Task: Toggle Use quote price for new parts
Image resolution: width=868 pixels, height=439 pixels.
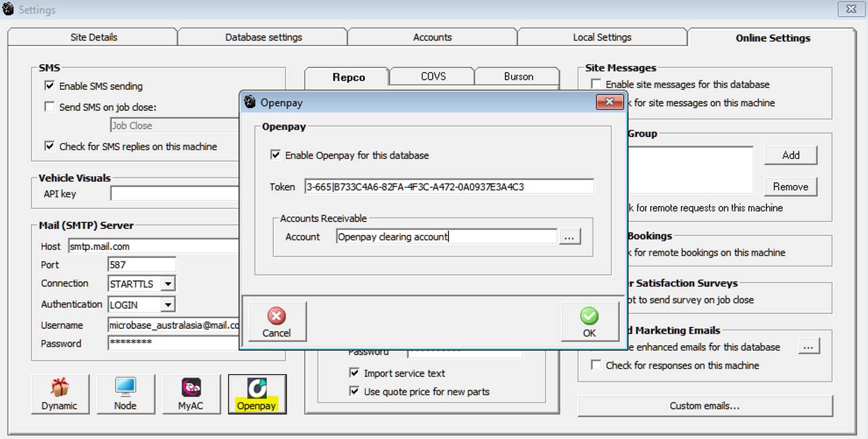Action: pyautogui.click(x=354, y=391)
